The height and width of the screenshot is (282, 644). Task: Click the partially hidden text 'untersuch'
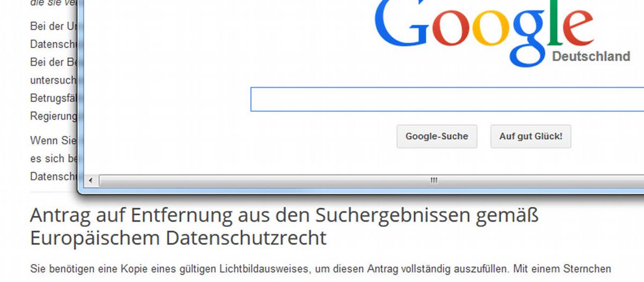[x=54, y=80]
